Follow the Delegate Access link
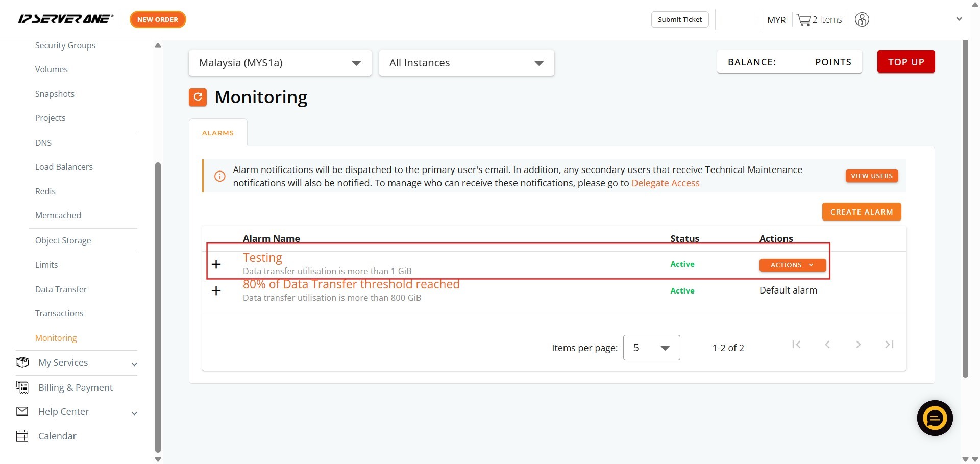The height and width of the screenshot is (464, 980). (665, 183)
